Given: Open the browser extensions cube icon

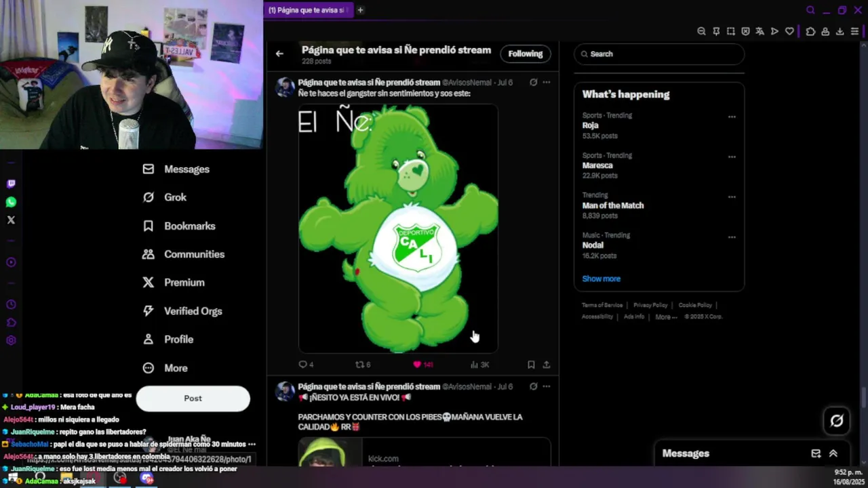Looking at the screenshot, I should tap(810, 31).
